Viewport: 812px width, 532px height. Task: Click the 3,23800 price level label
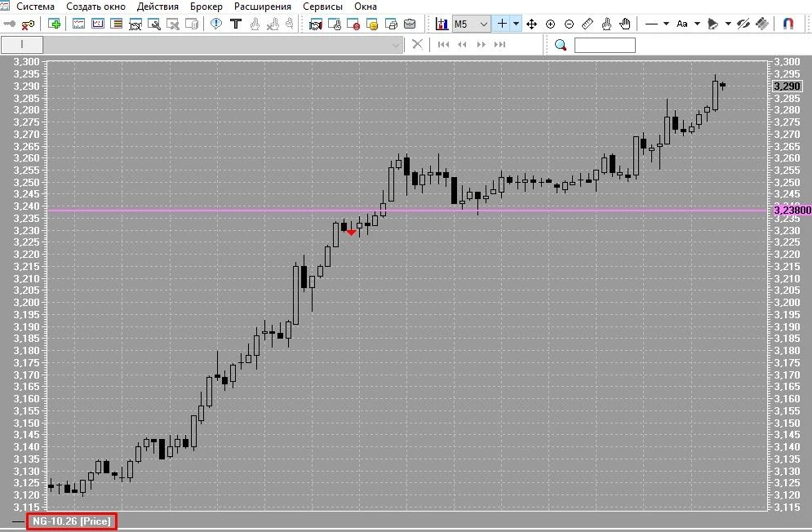click(x=792, y=211)
